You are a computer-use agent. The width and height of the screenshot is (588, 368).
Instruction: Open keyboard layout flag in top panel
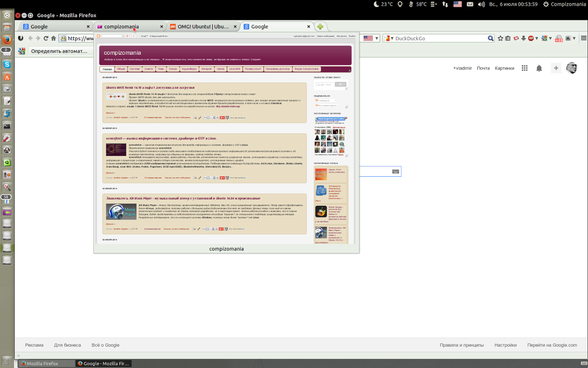point(458,4)
